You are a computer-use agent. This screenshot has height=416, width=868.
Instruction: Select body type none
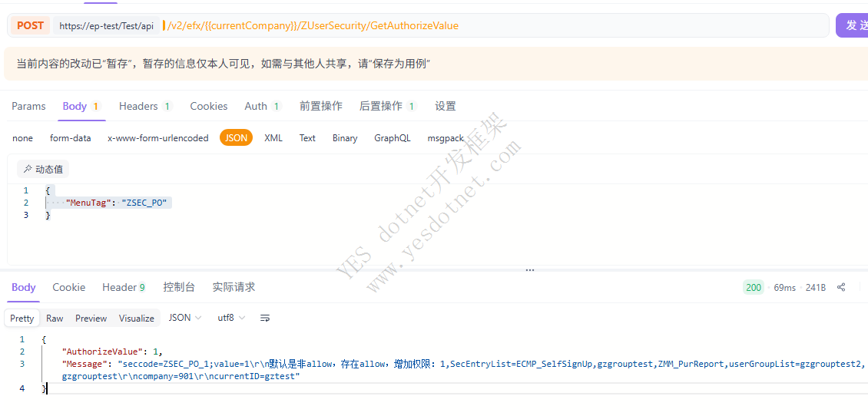pos(23,138)
